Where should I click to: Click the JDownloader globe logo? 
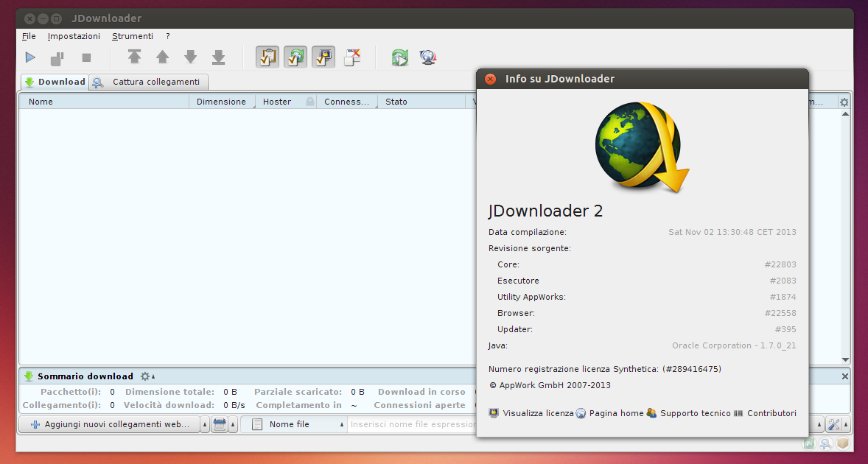(642, 147)
